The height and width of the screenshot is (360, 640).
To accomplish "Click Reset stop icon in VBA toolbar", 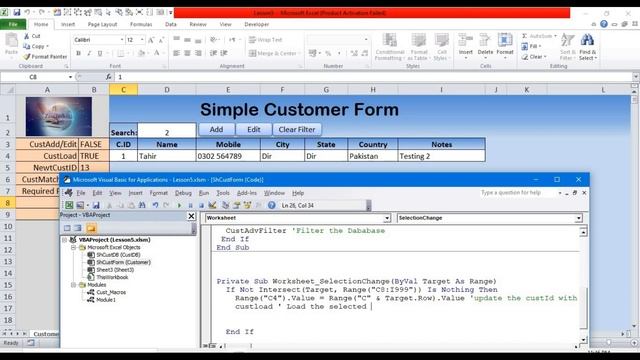I will click(201, 205).
